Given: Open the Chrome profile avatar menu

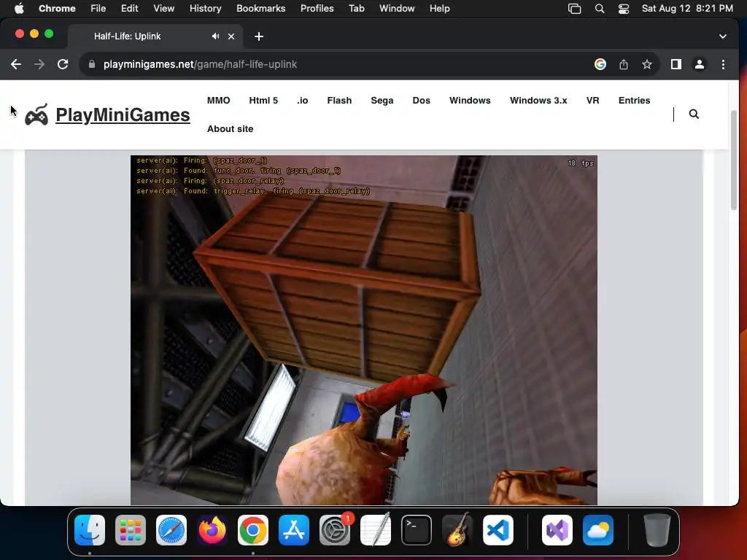Looking at the screenshot, I should click(x=700, y=64).
